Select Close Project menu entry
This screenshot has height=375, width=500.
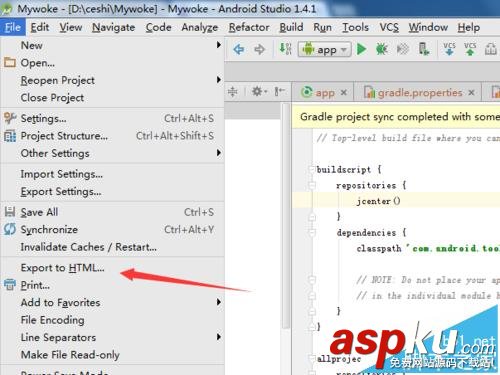point(112,98)
